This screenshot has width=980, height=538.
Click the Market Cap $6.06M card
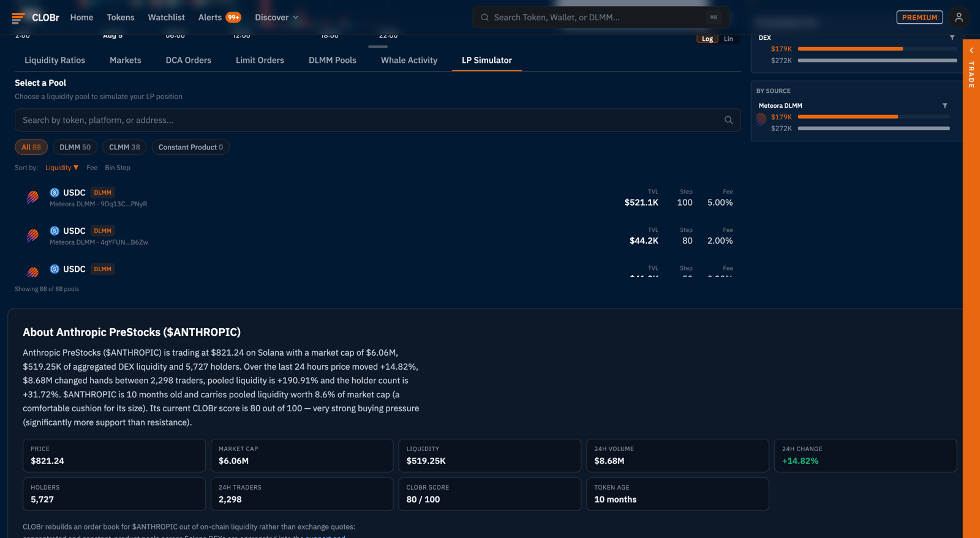[x=302, y=455]
